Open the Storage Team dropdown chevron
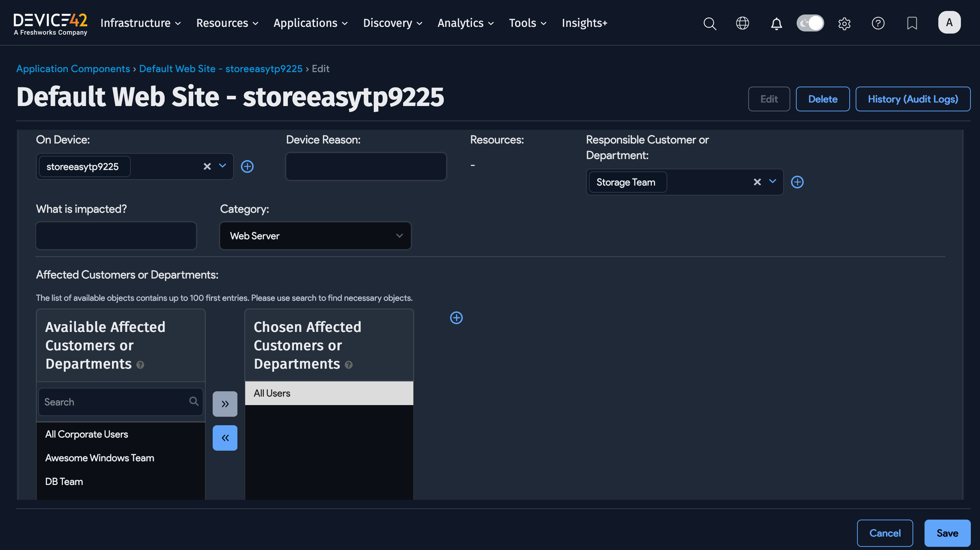 773,182
